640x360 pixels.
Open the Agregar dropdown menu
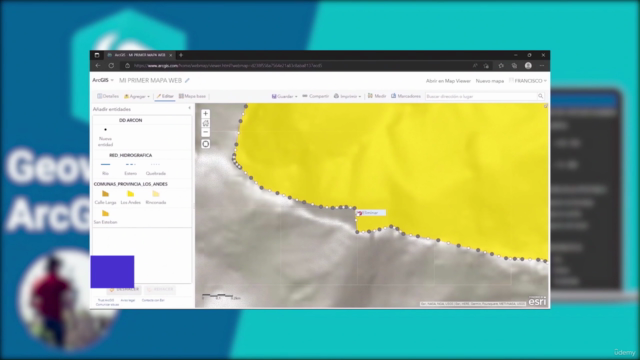click(137, 96)
